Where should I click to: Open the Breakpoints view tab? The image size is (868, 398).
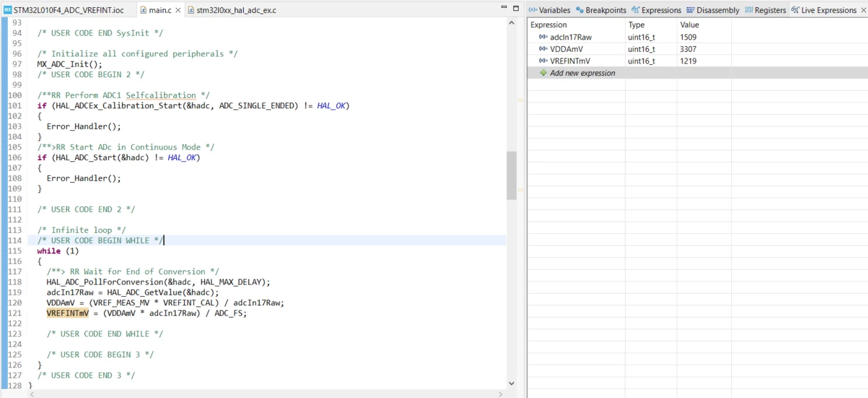click(601, 10)
